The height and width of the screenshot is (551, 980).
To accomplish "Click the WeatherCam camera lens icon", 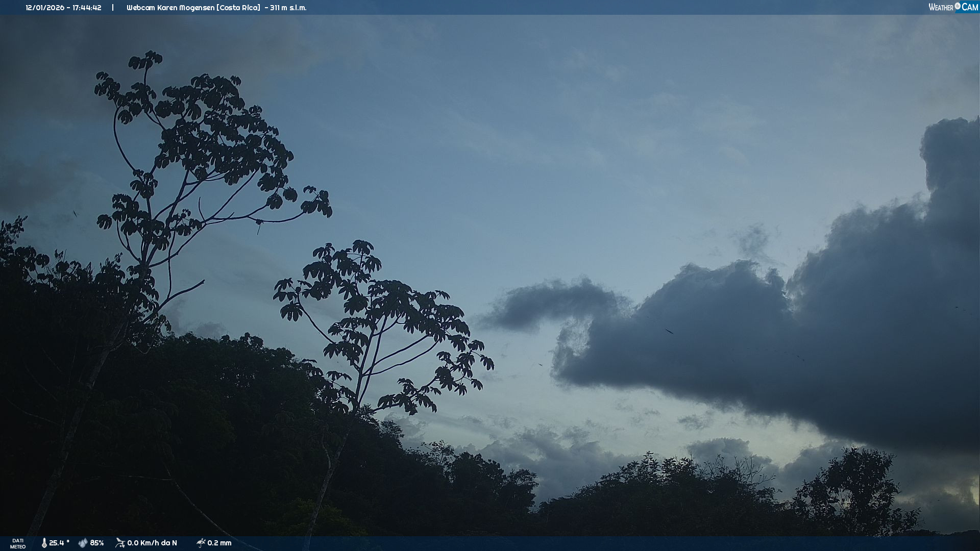I will coord(958,6).
